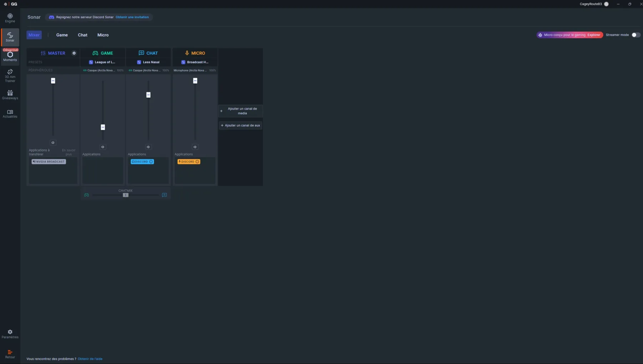This screenshot has height=364, width=643.
Task: Open the Giveaways page
Action: click(x=10, y=95)
